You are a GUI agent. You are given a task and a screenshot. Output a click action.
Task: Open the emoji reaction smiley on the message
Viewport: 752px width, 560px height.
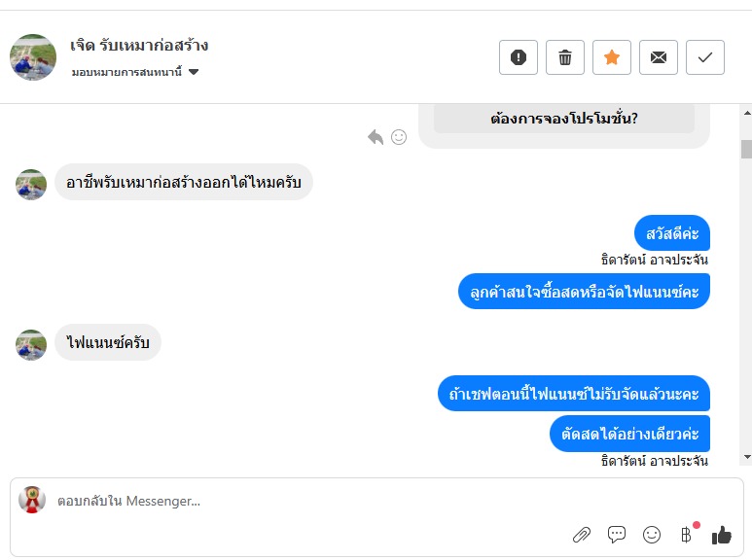[x=399, y=137]
